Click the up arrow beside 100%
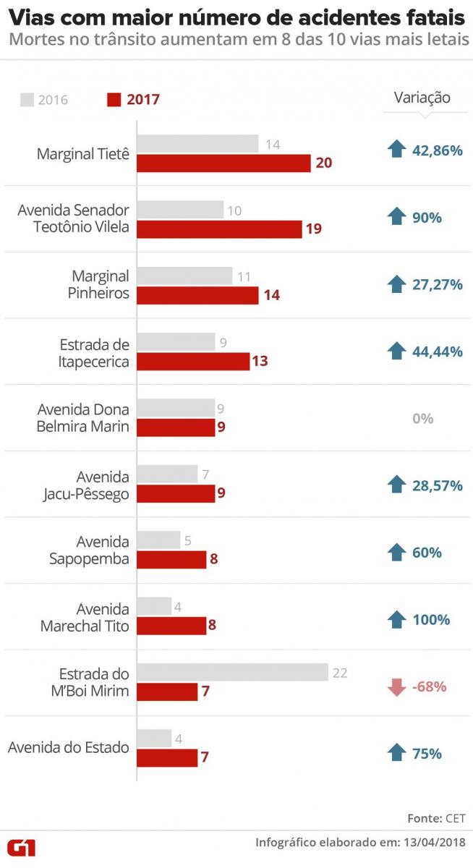The height and width of the screenshot is (868, 473). (396, 620)
